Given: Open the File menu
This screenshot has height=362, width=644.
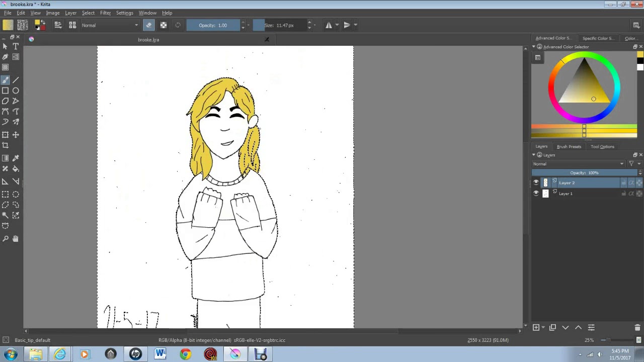Looking at the screenshot, I should [x=8, y=13].
